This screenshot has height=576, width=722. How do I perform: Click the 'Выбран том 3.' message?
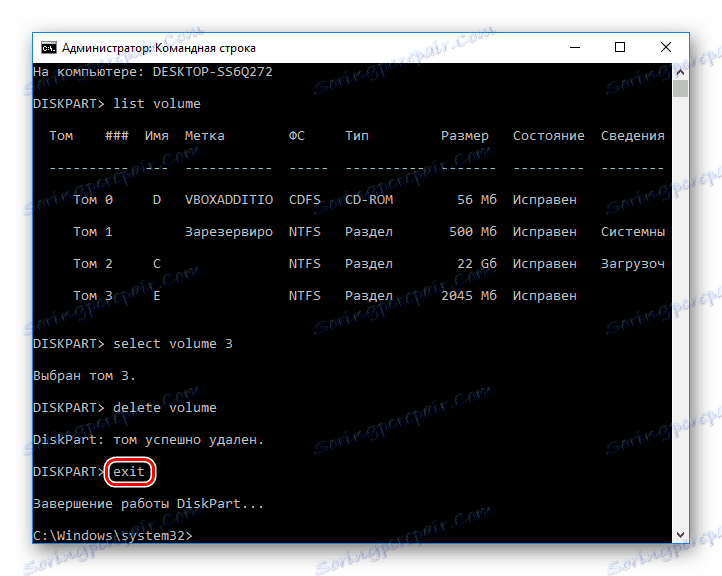pos(84,376)
